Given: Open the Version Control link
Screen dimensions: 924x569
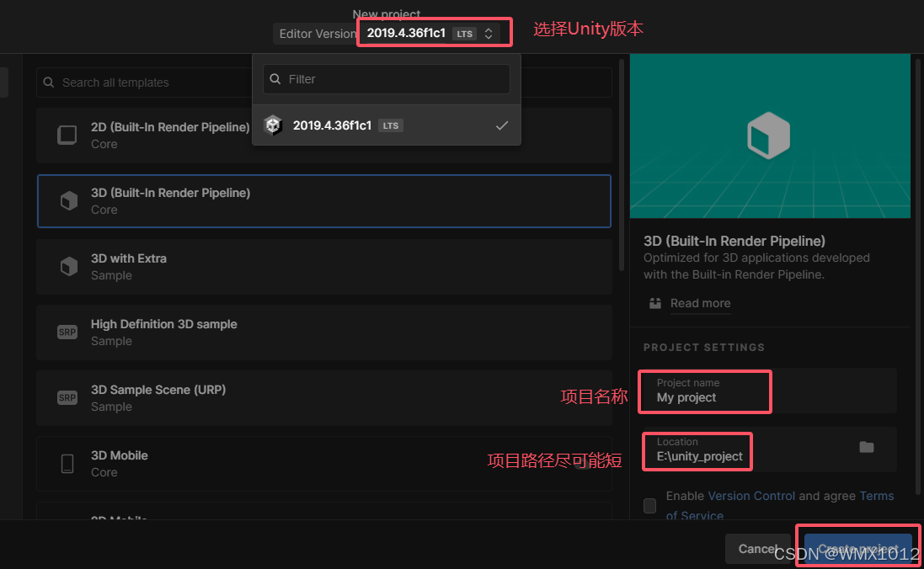Looking at the screenshot, I should (x=751, y=496).
